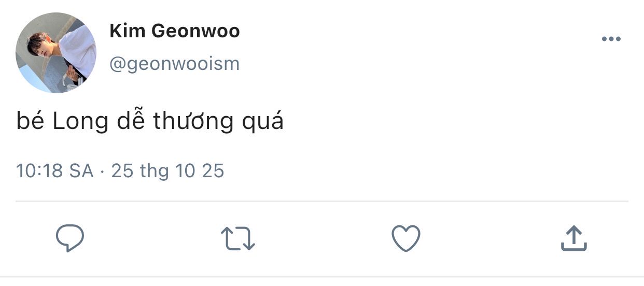The image size is (644, 286).
Task: Open the three-dot more options menu
Action: [x=611, y=39]
